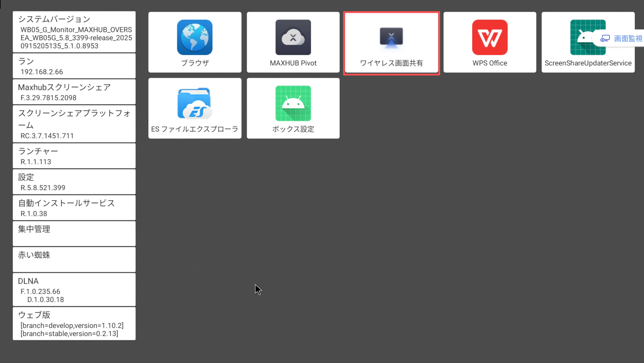Open the ES ファイルエクスプローラ folder icon

[x=195, y=103]
